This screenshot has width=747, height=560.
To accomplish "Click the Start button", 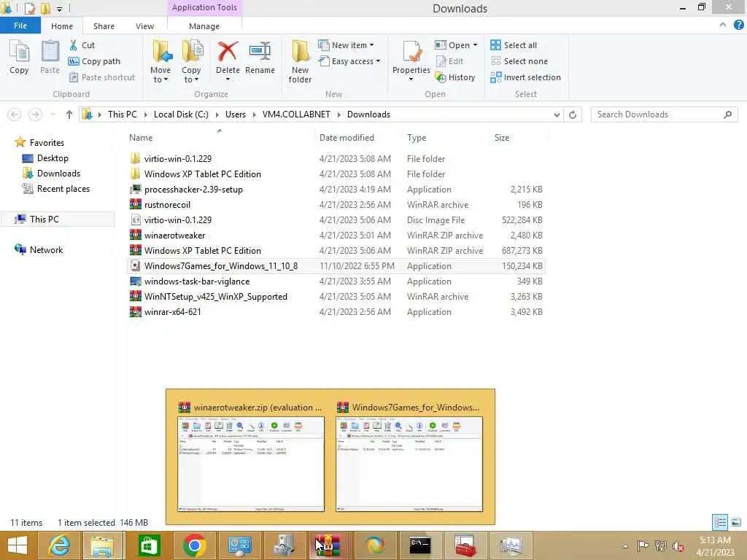I will coord(18,545).
